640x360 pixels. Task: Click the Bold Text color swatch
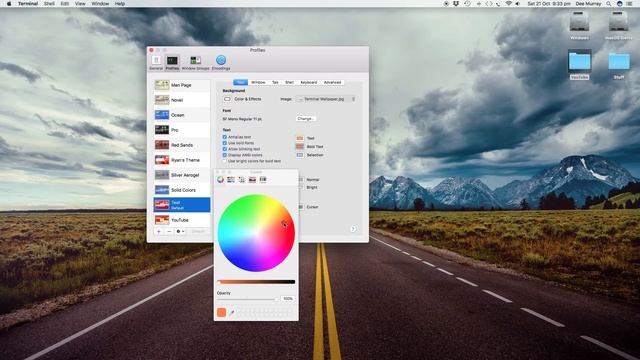click(x=300, y=147)
